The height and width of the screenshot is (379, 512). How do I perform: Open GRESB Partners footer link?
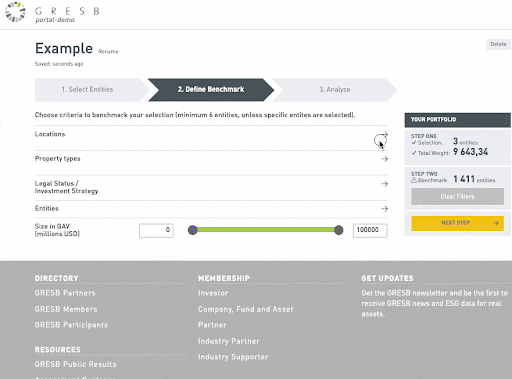tap(65, 293)
